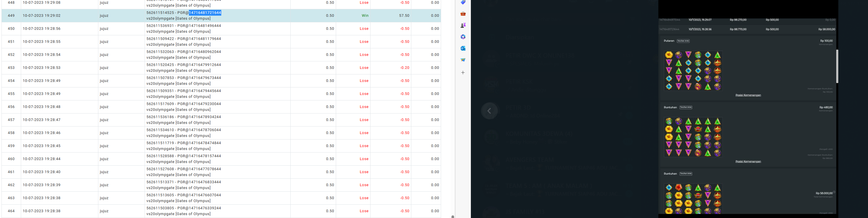The image size is (868, 218).
Task: Click the -0.50 amount in row 460
Action: click(x=405, y=159)
